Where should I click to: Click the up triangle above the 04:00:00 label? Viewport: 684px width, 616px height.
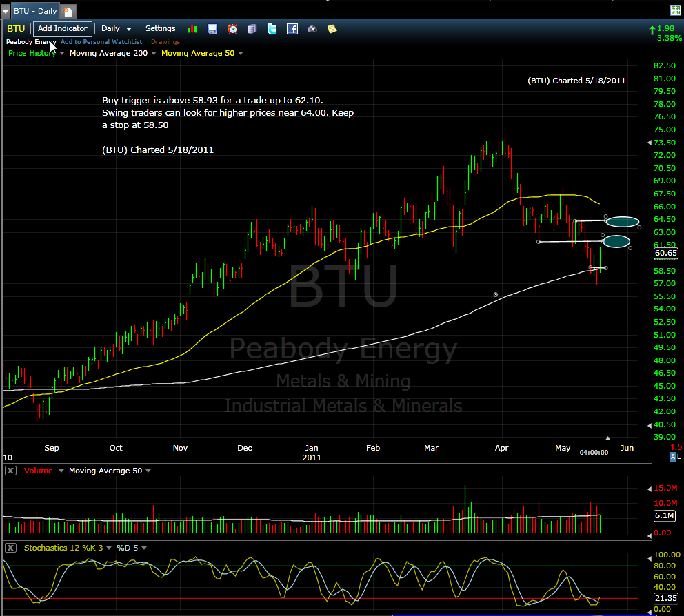pos(607,438)
